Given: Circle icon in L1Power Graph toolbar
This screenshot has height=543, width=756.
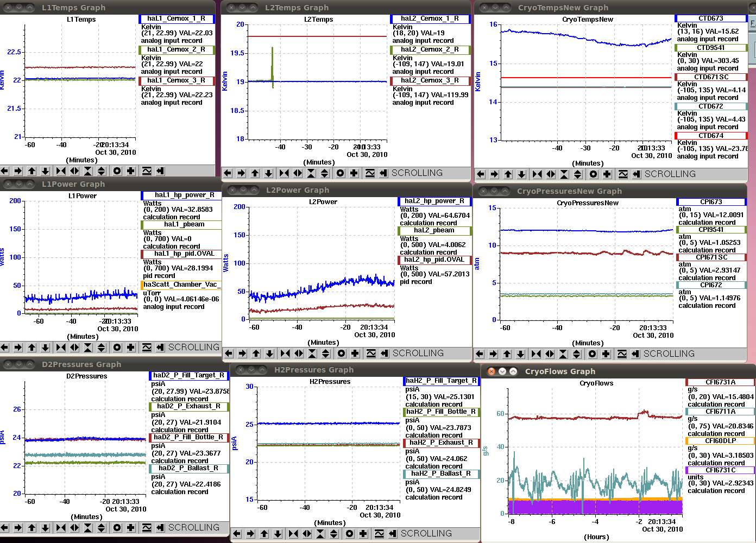Looking at the screenshot, I should (117, 348).
